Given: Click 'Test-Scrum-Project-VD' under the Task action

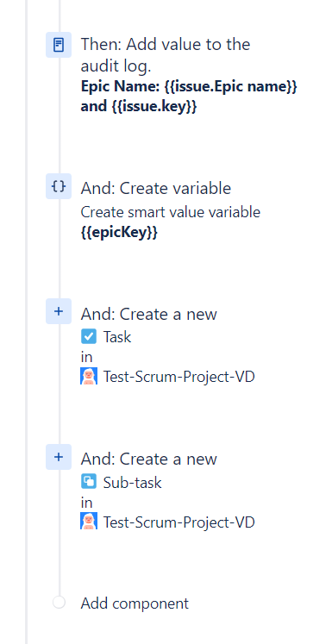Looking at the screenshot, I should click(x=178, y=377).
